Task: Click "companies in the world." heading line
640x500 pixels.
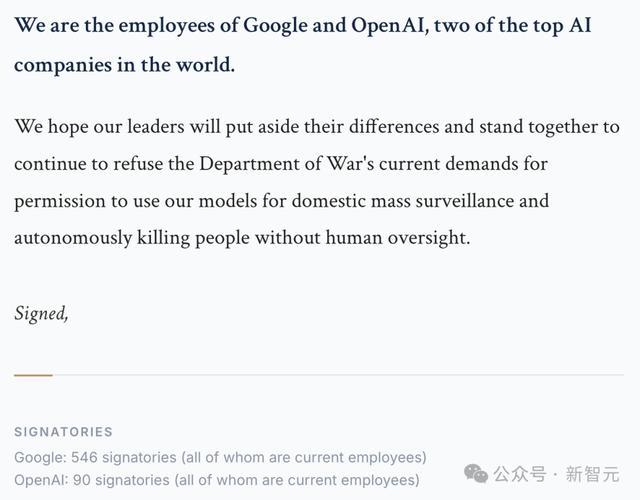Action: point(125,65)
